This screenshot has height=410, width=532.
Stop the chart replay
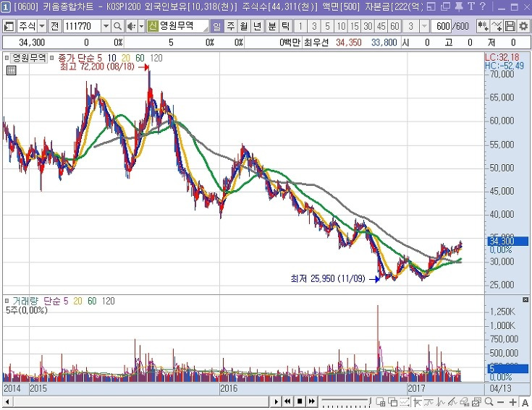(x=300, y=402)
